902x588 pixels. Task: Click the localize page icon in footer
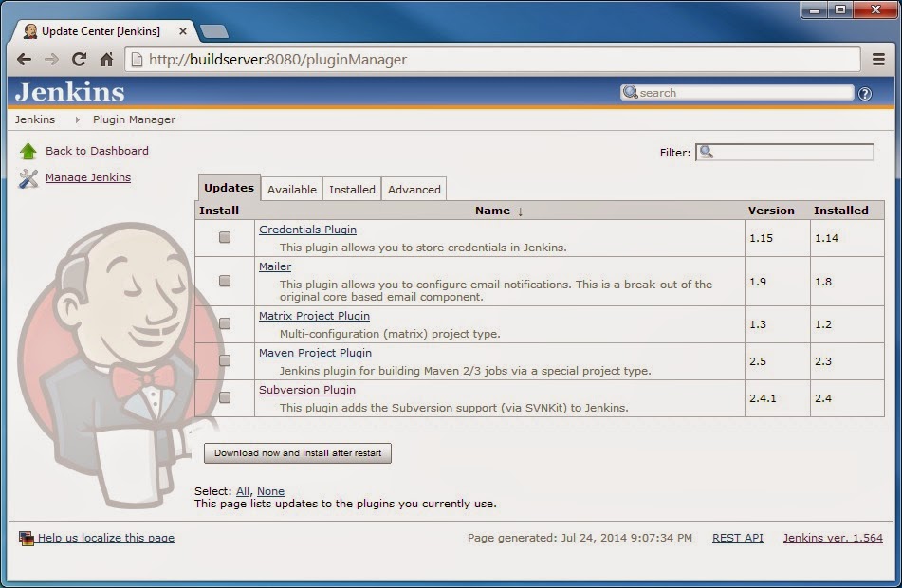click(26, 539)
